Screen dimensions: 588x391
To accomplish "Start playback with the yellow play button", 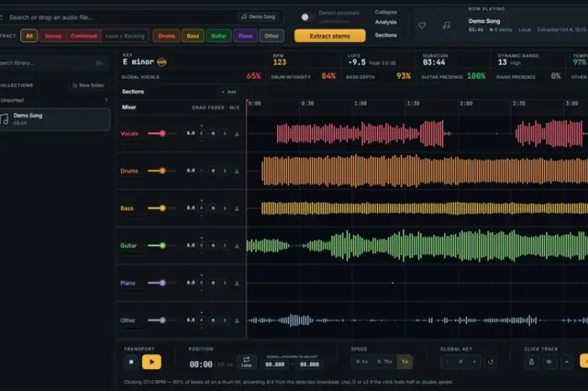I will pyautogui.click(x=151, y=362).
